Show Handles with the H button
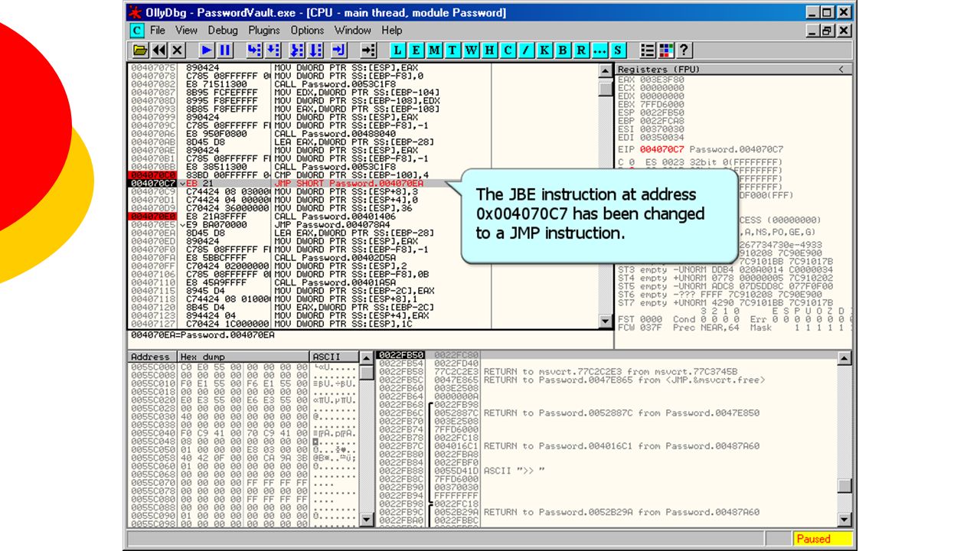 [x=490, y=51]
